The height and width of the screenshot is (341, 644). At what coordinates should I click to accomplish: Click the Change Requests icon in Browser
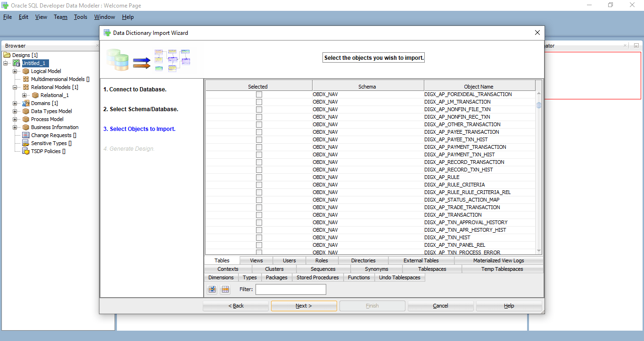click(x=25, y=135)
